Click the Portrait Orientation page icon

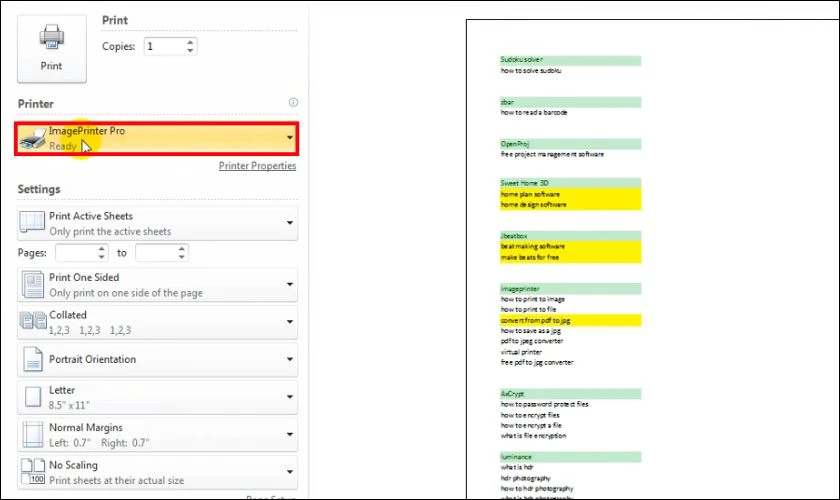(x=33, y=359)
